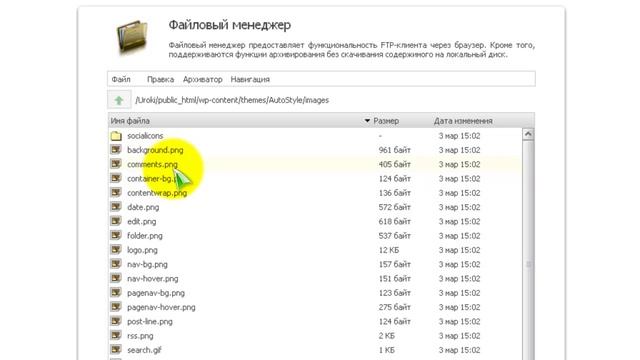
Task: Open the Правка menu
Action: (x=160, y=79)
